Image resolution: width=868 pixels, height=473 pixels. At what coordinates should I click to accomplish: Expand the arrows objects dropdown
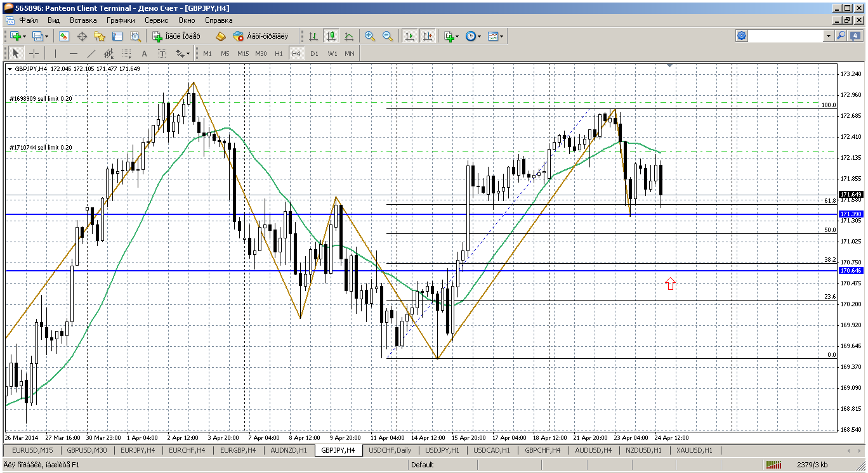coord(188,53)
